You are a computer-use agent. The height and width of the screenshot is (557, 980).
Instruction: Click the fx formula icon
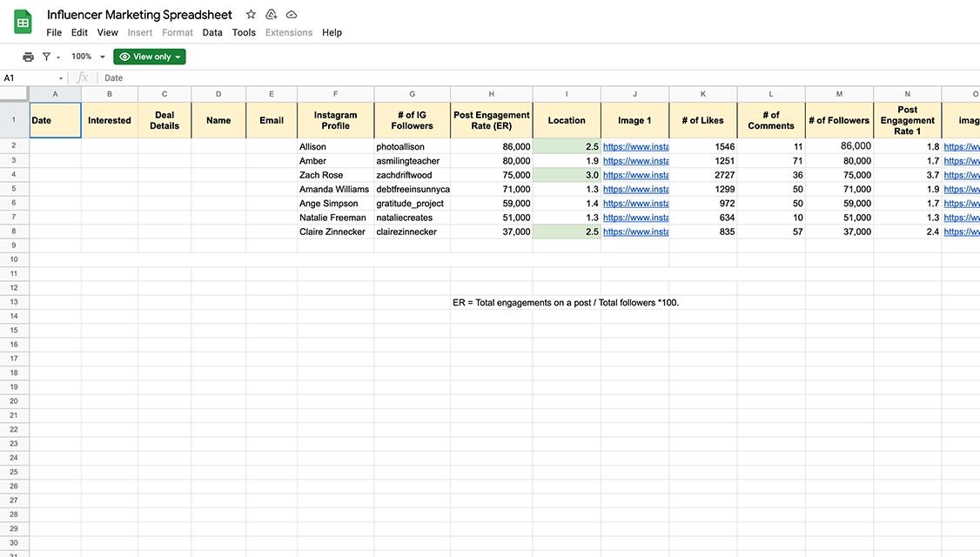pyautogui.click(x=82, y=77)
